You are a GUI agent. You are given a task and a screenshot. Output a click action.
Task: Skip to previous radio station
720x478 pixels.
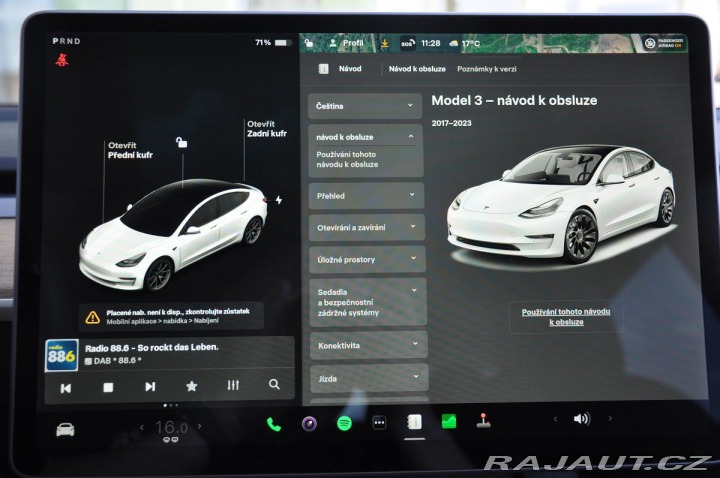(66, 388)
